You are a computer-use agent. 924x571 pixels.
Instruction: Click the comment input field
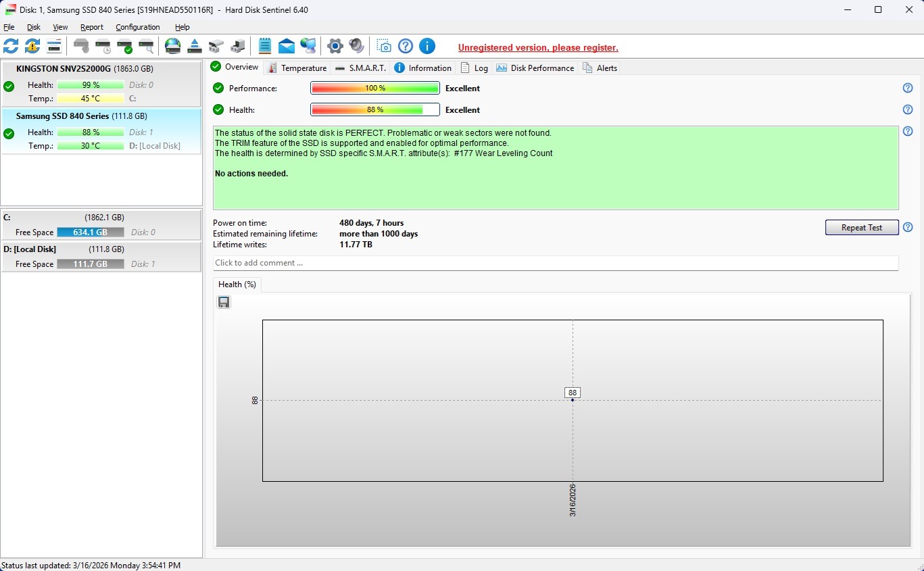pyautogui.click(x=556, y=263)
